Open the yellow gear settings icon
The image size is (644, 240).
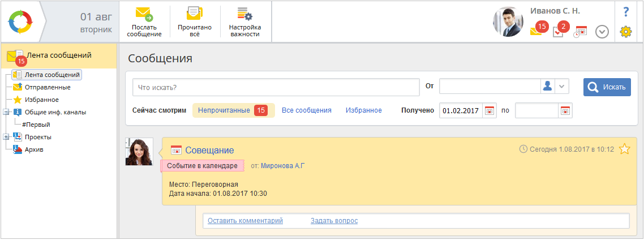(625, 32)
